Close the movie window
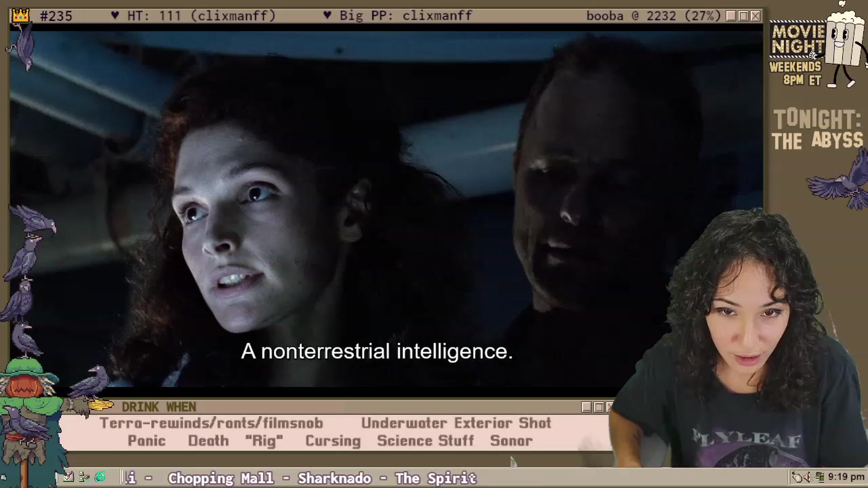Screen dimensions: 868x488 pos(755,16)
